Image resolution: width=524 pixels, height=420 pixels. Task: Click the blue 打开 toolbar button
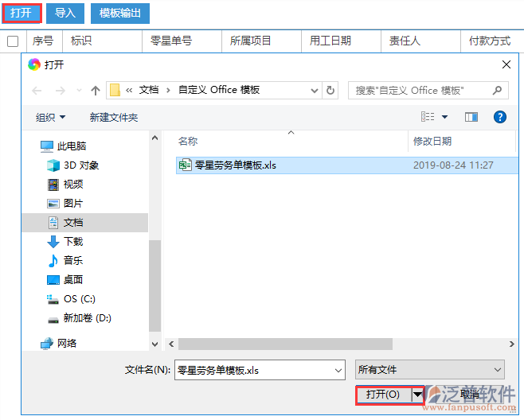(x=22, y=14)
